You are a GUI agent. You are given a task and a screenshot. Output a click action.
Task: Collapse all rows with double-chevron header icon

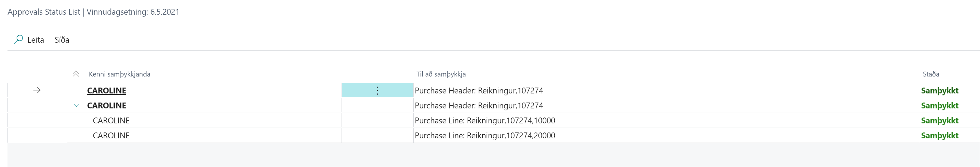pyautogui.click(x=76, y=74)
